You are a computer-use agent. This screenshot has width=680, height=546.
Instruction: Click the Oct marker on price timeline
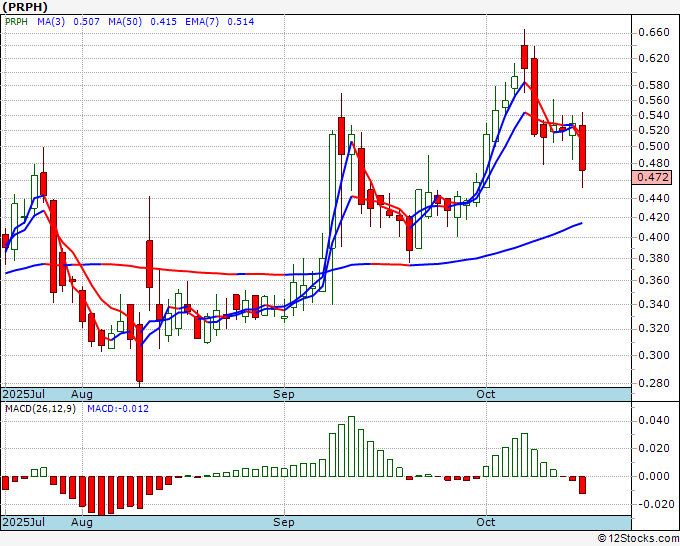[x=485, y=394]
